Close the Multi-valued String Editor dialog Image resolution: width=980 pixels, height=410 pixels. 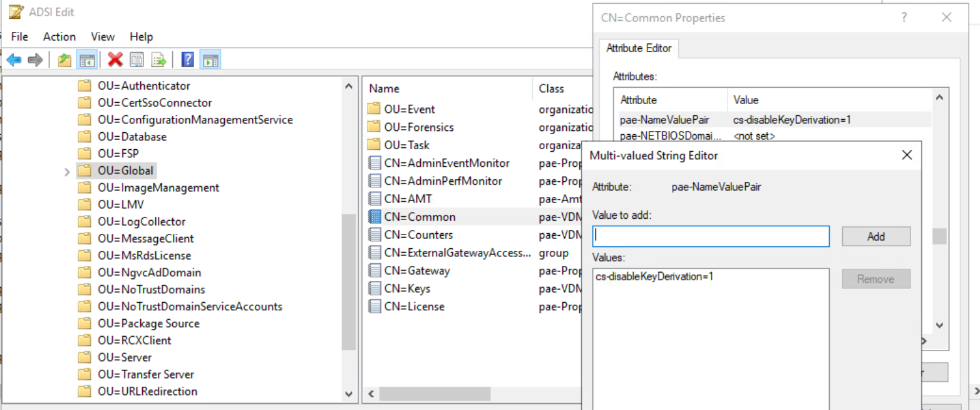[x=906, y=155]
